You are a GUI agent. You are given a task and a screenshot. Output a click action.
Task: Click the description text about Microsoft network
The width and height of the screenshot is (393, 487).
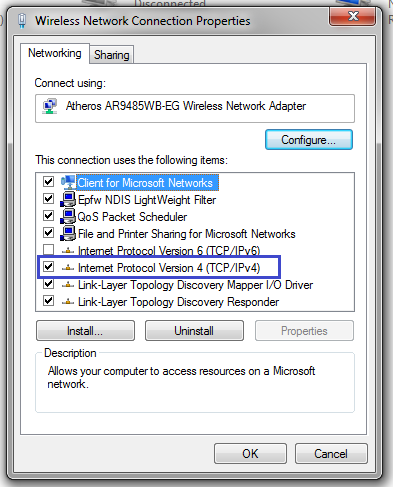coord(181,377)
